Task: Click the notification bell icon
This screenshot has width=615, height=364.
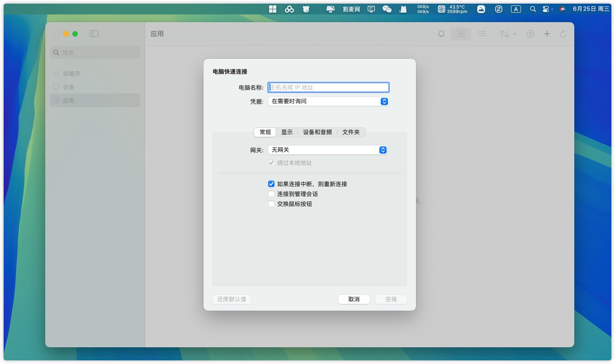Action: [441, 34]
